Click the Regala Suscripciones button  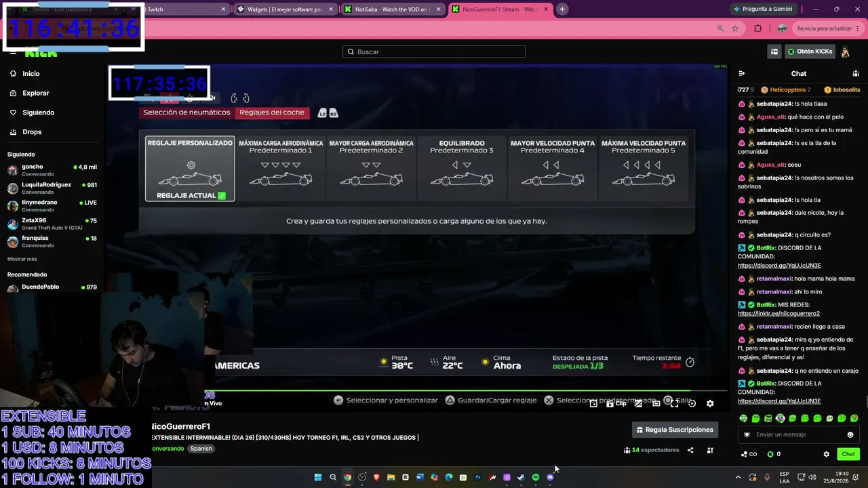[x=675, y=430]
